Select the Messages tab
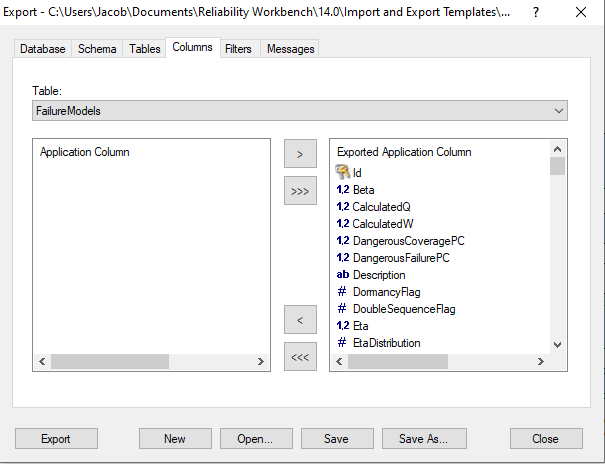 (x=290, y=49)
